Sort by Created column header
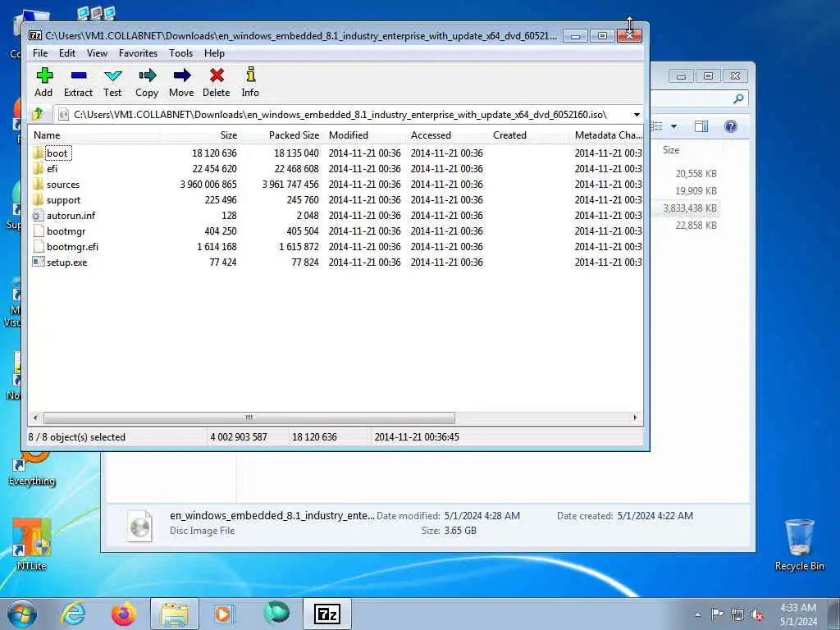The image size is (840, 630). (x=530, y=135)
